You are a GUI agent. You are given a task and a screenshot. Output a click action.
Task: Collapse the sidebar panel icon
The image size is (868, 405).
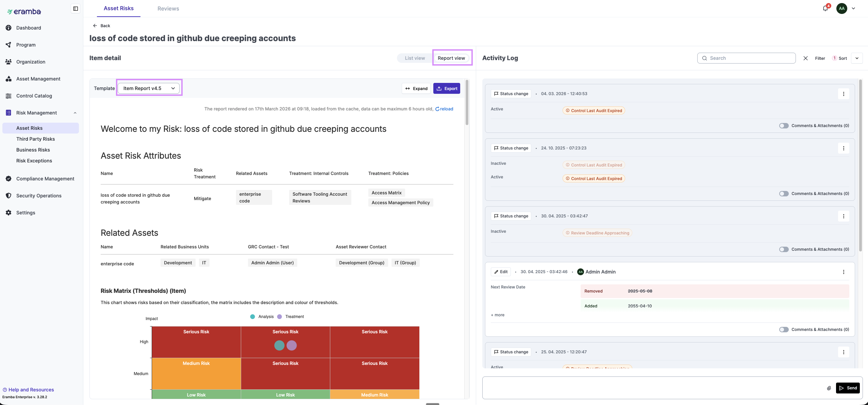click(76, 8)
